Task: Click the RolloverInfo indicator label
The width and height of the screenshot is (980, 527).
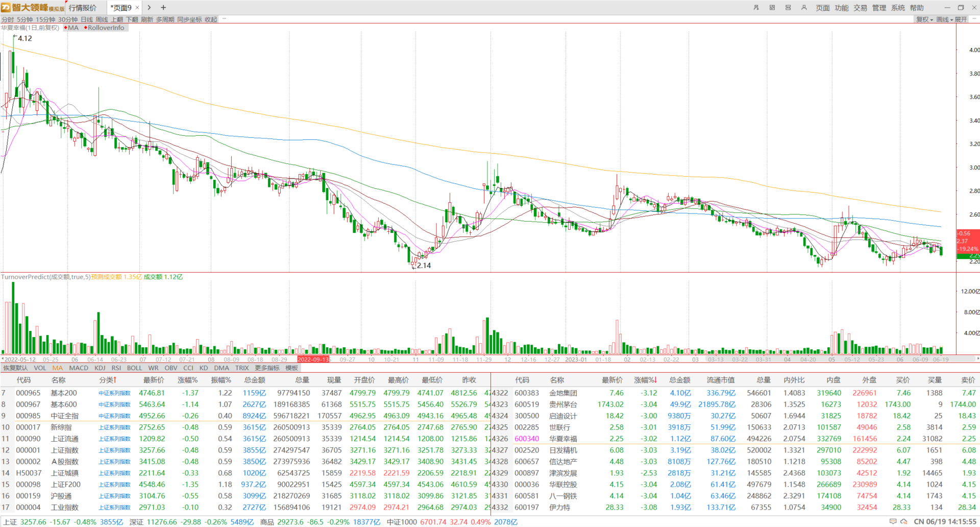Action: click(x=104, y=28)
